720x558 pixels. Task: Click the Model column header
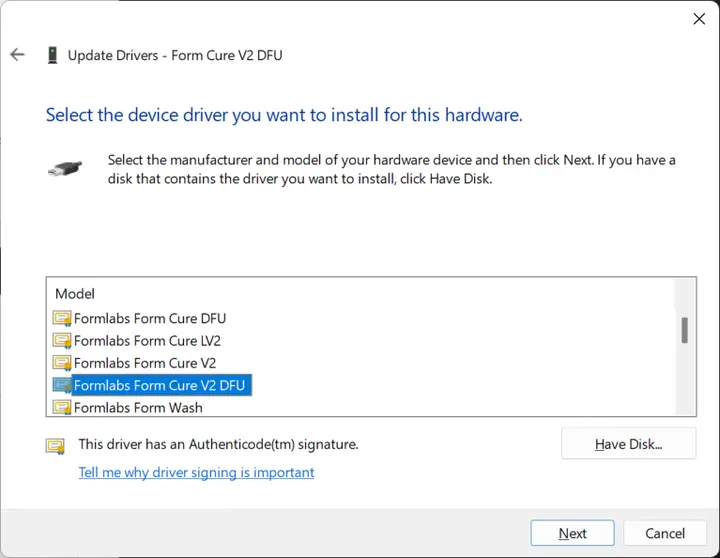coord(75,294)
